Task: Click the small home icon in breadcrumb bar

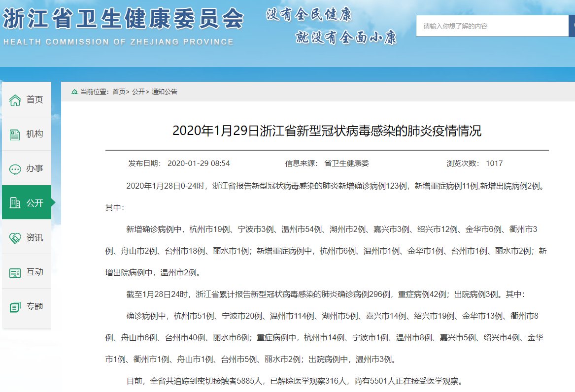Action: [x=74, y=92]
